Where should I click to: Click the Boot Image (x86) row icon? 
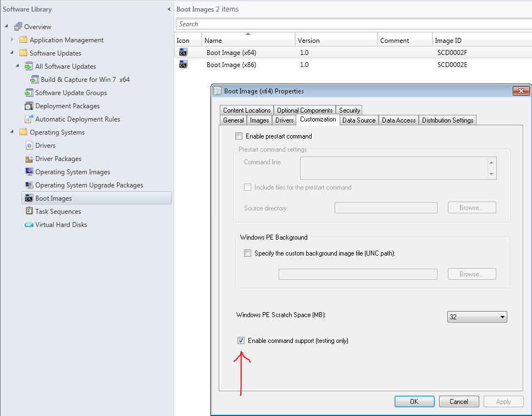(183, 64)
